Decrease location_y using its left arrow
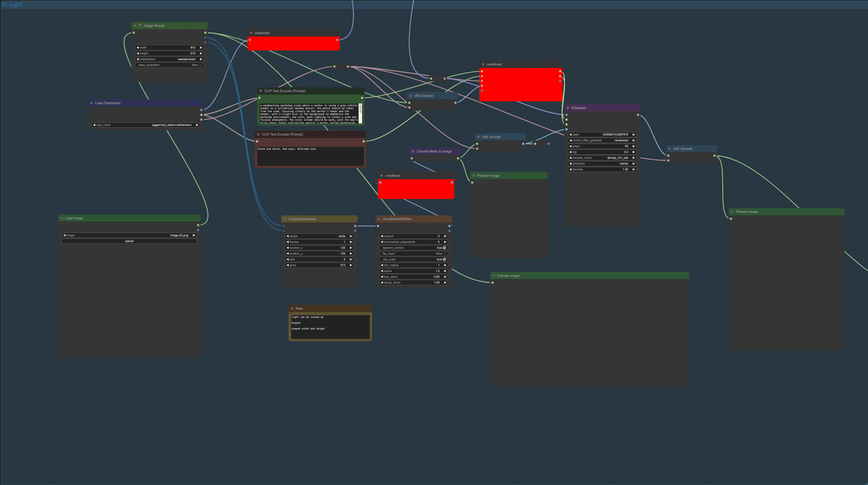Viewport: 868px width, 485px height. pos(288,254)
